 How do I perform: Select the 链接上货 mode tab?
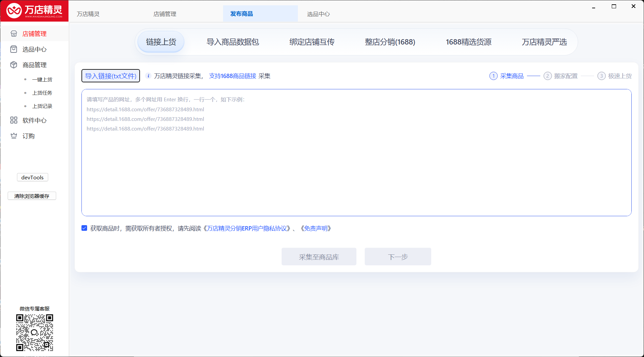pos(161,42)
